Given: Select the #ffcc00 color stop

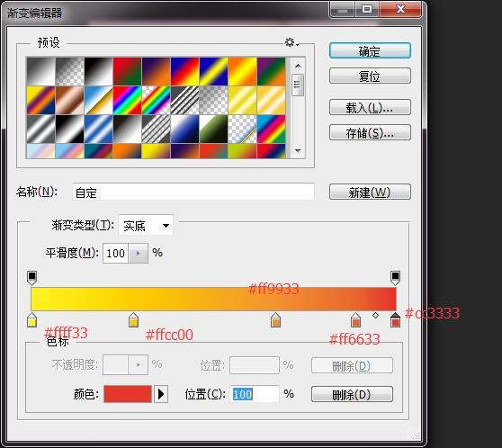Looking at the screenshot, I should (133, 320).
